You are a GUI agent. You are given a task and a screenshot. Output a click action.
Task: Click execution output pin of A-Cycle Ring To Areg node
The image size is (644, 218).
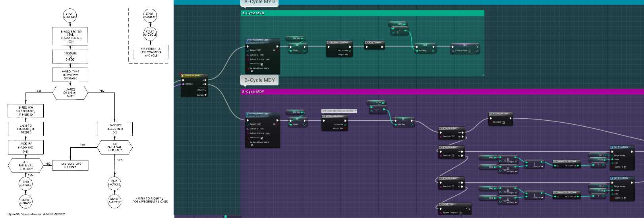(x=383, y=47)
